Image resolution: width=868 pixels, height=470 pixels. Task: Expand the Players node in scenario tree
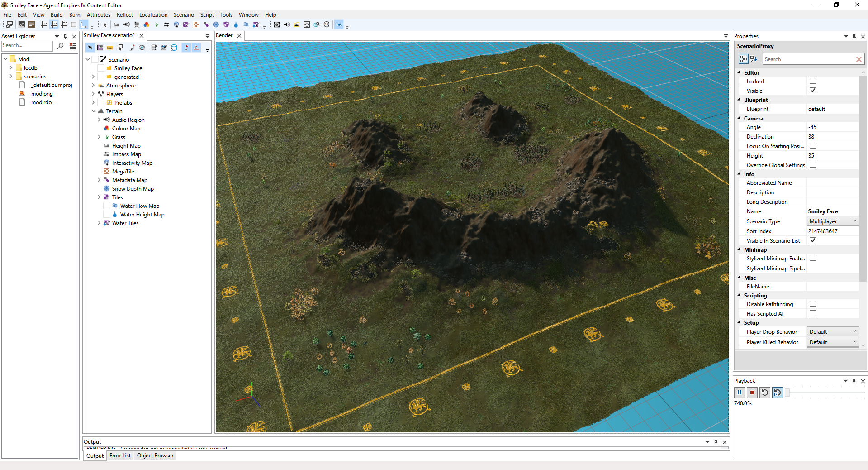[x=93, y=94]
